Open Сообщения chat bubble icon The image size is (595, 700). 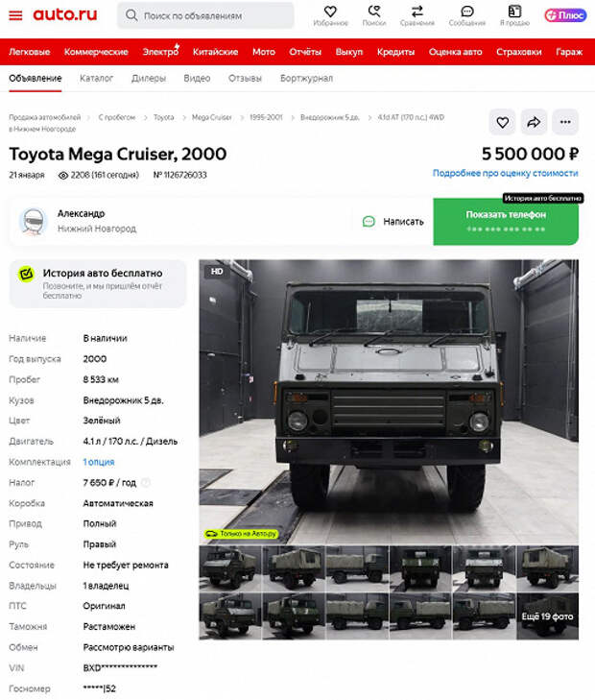(x=467, y=12)
